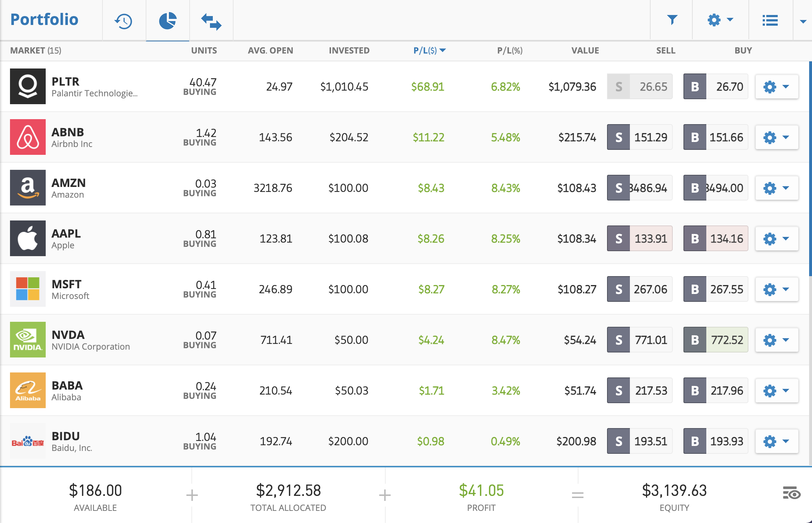
Task: Click the portfolio list vertical scrollbar
Action: pyautogui.click(x=810, y=168)
